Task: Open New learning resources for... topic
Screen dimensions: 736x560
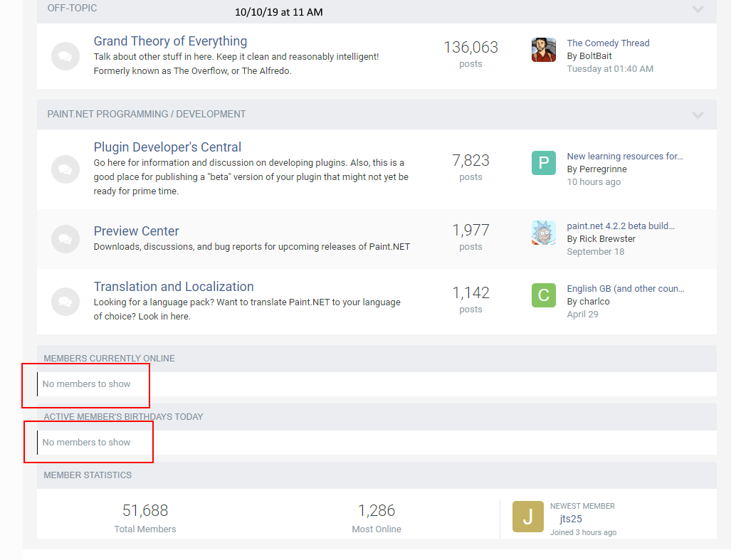Action: tap(625, 157)
